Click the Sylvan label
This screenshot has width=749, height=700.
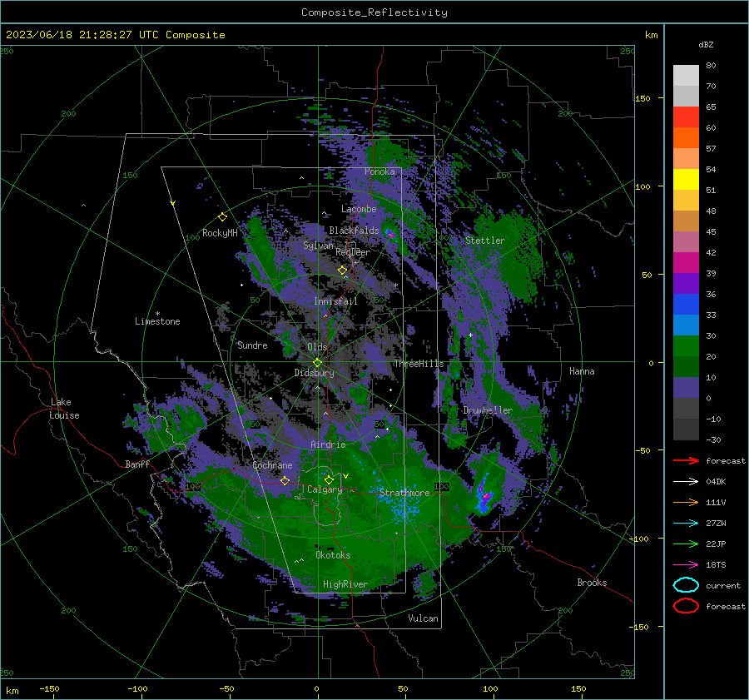pos(318,246)
